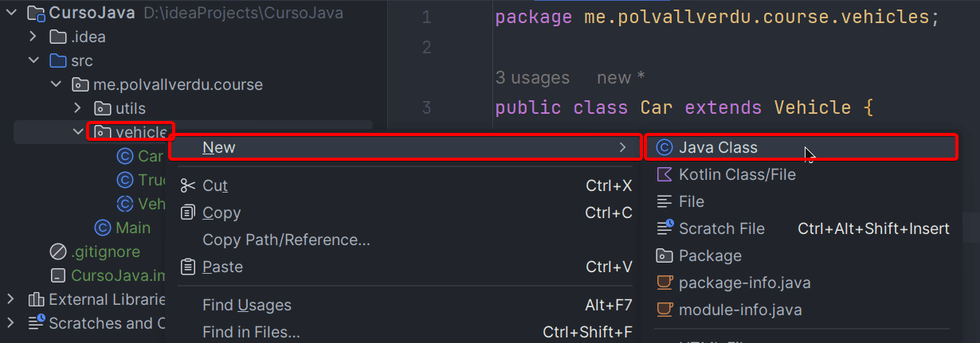Click the Scratch File icon
The image size is (980, 343).
664,228
